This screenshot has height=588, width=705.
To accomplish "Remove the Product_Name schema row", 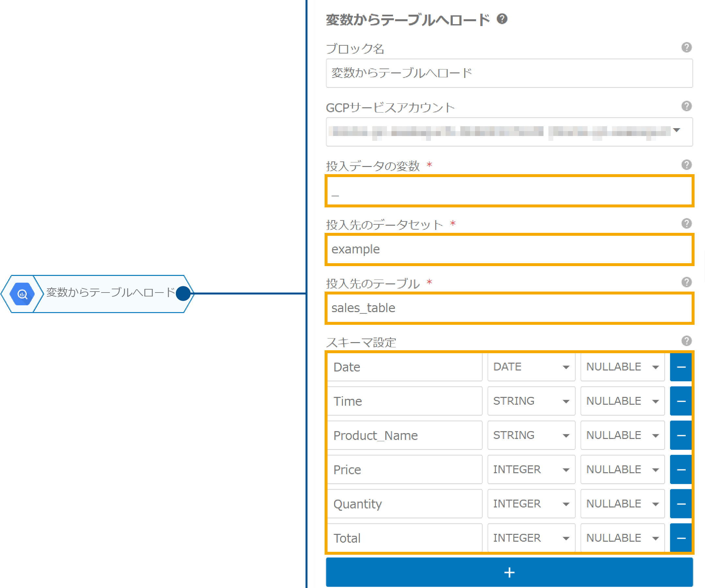I will (x=681, y=436).
